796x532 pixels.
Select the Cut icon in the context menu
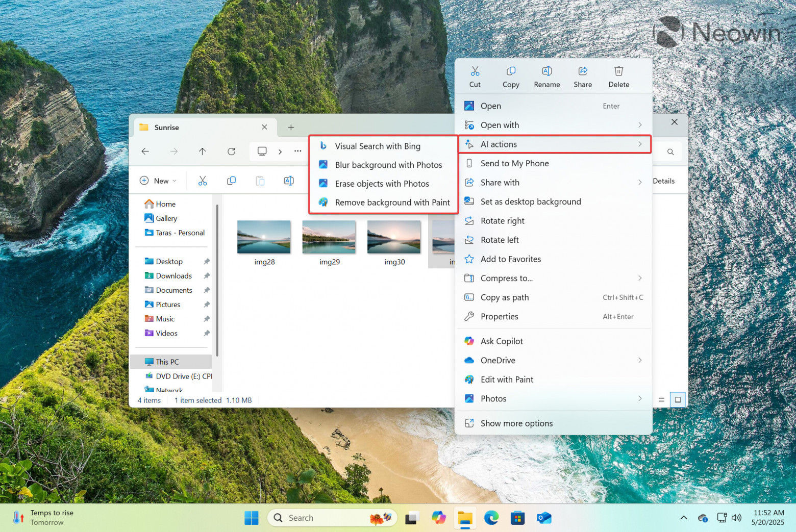475,77
